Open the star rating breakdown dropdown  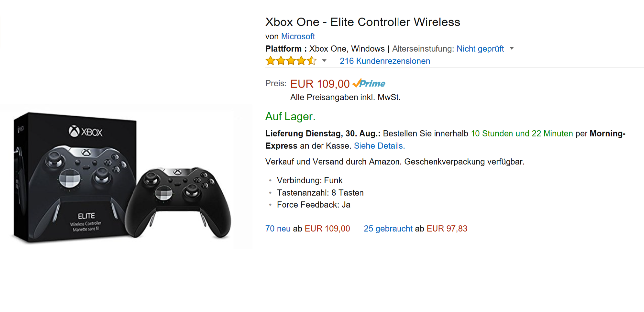click(x=325, y=61)
